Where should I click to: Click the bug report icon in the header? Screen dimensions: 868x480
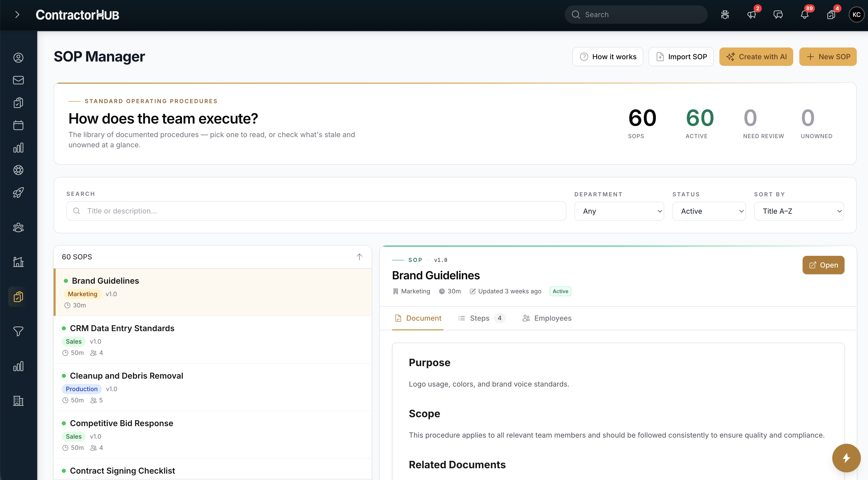pos(725,15)
